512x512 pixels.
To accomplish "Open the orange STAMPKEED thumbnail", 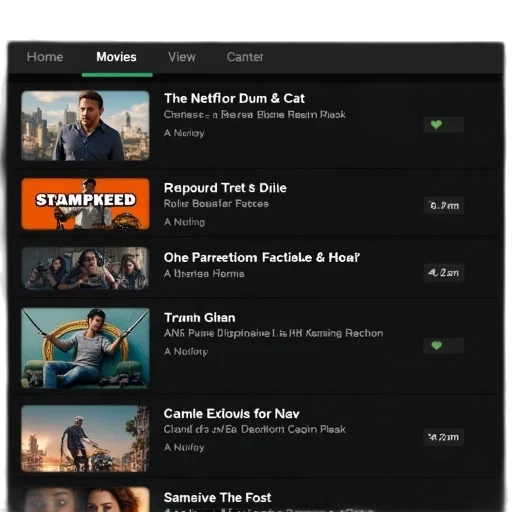I will click(x=85, y=204).
